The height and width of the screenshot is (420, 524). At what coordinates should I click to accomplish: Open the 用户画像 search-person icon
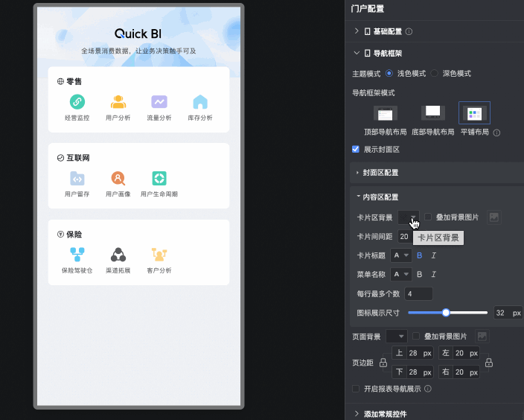click(118, 178)
